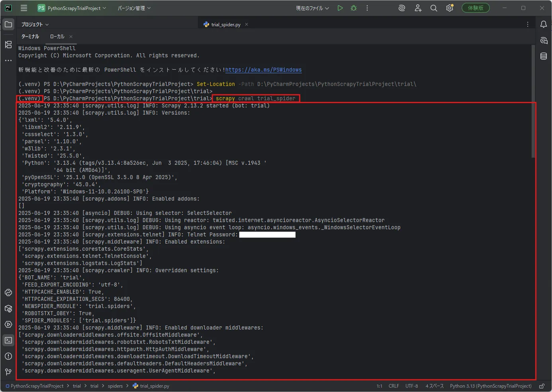
Task: Click the trial_spider.py breadcrumb item
Action: [x=151, y=386]
